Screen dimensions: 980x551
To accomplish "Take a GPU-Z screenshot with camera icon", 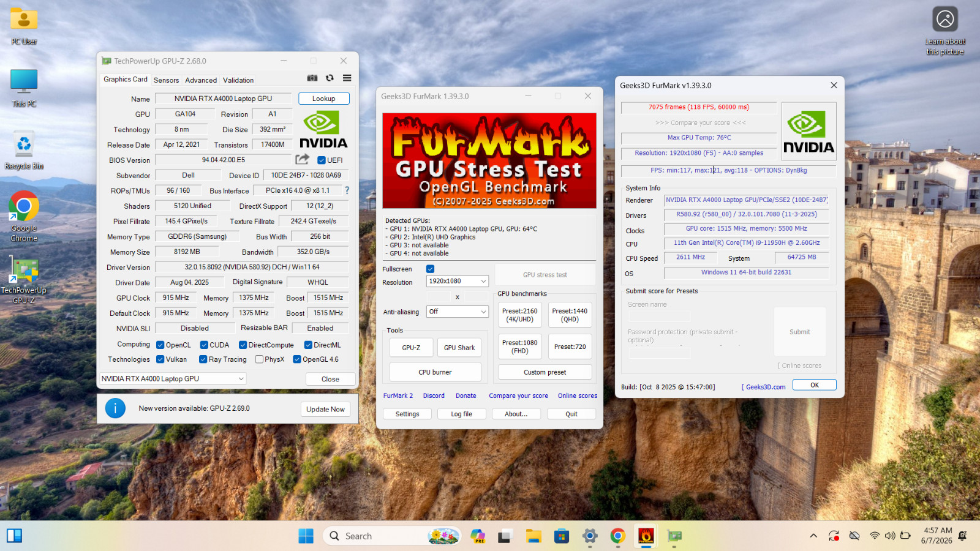I will click(x=312, y=78).
